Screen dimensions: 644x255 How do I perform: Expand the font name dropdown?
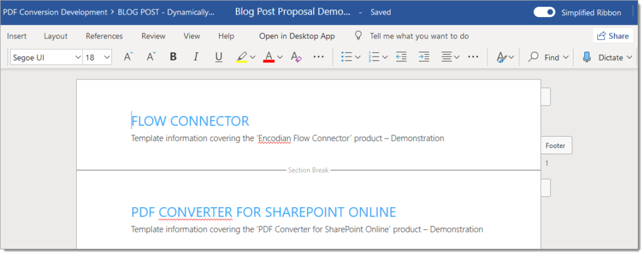pos(77,57)
